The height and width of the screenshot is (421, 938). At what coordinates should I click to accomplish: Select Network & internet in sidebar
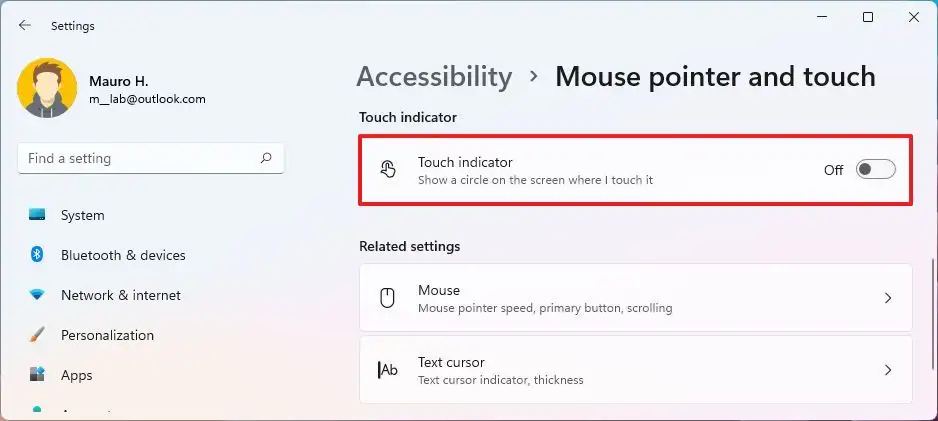coord(121,295)
